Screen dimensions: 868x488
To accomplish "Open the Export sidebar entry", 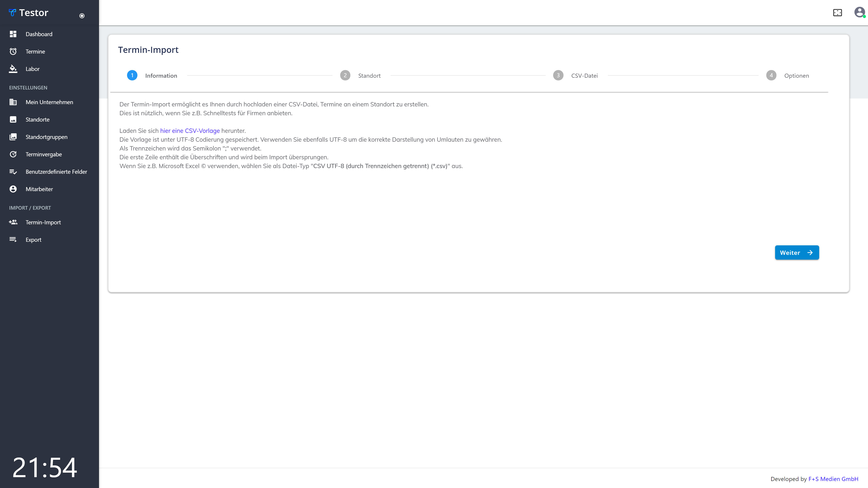I will click(33, 240).
